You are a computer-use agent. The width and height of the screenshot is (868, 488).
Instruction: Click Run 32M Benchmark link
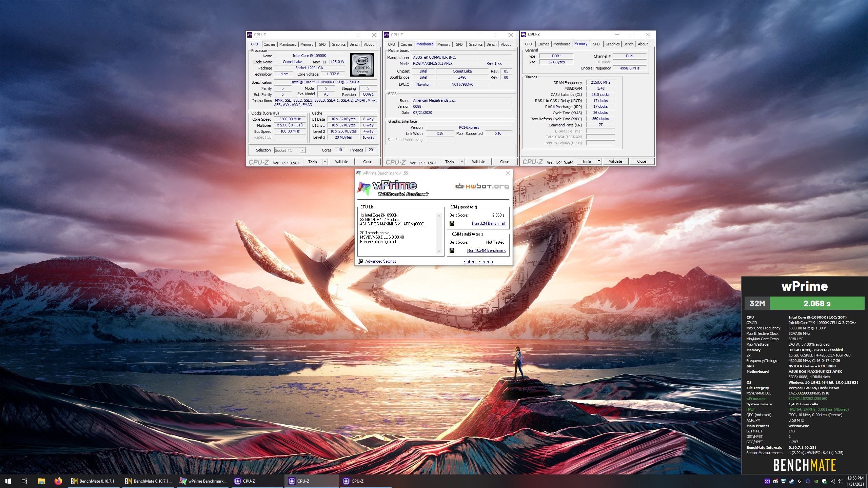coord(489,223)
